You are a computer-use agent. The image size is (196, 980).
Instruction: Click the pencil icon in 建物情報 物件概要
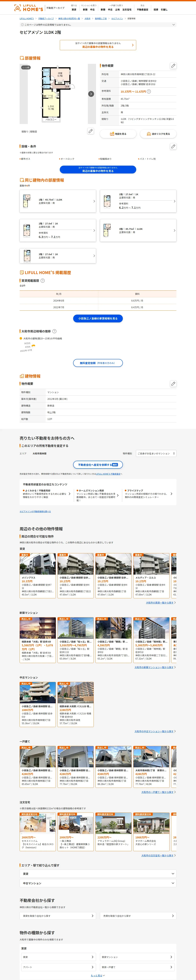coord(173,384)
